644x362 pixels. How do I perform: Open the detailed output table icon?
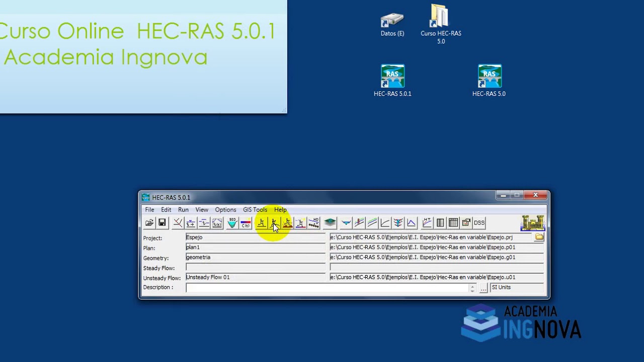(x=440, y=223)
